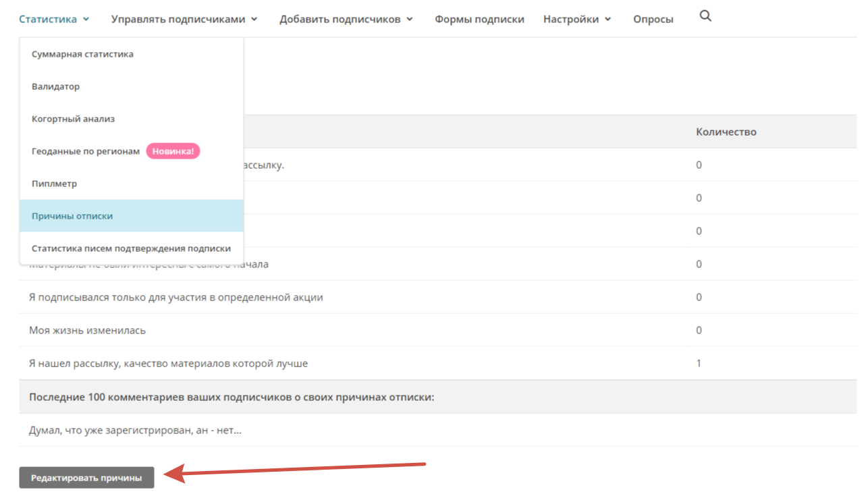Select the row about a better рассылку
Viewport: 868px width, 496px height.
(x=168, y=363)
